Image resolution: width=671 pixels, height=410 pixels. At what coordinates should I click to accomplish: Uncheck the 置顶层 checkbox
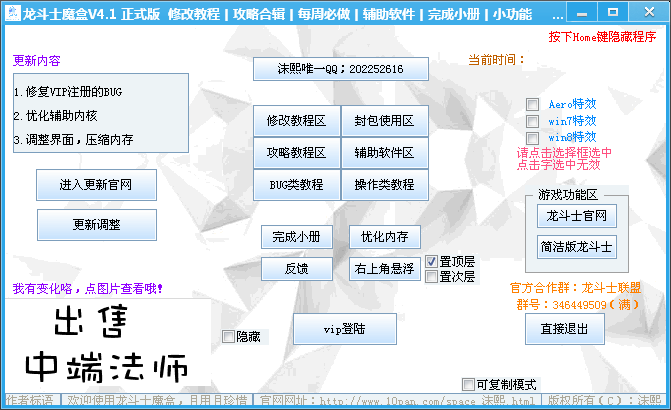(x=432, y=261)
